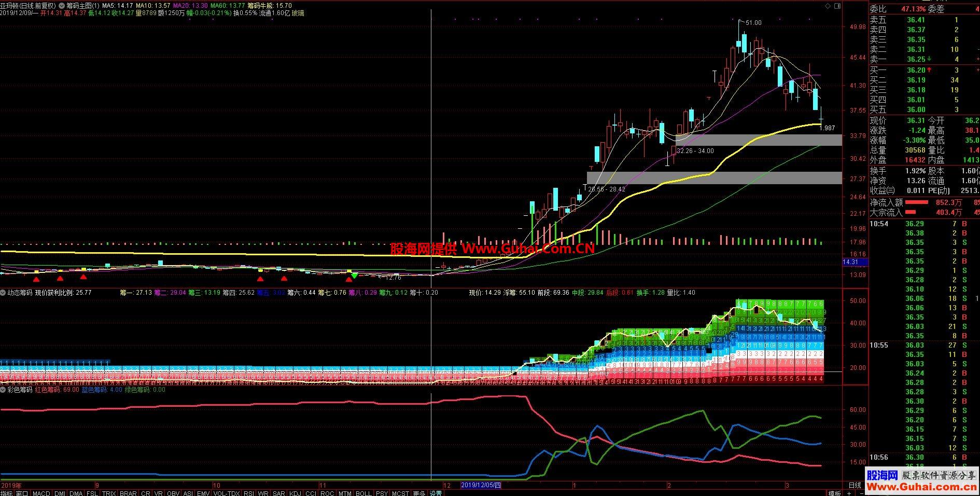Open the 设置 settings button
This screenshot has width=980, height=496.
[x=436, y=493]
